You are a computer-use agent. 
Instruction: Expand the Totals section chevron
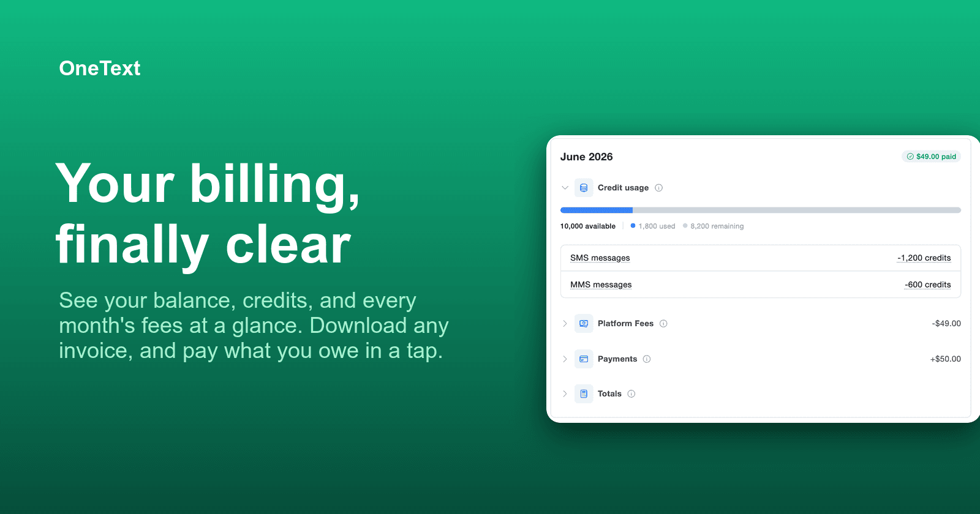pyautogui.click(x=565, y=394)
